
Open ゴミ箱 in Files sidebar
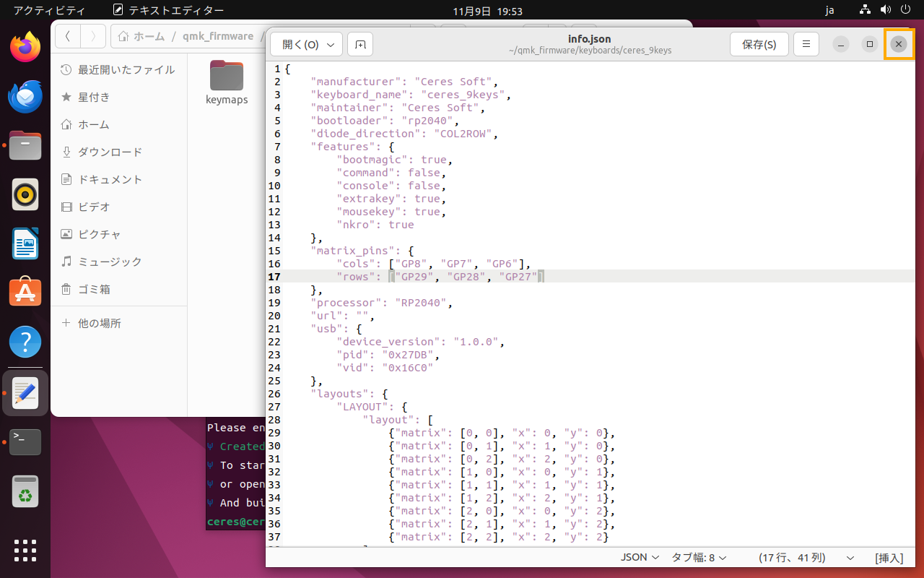119,289
